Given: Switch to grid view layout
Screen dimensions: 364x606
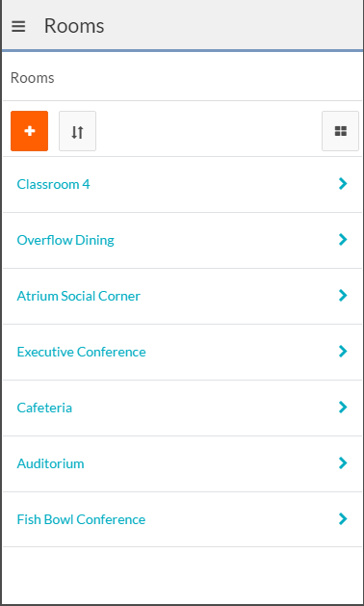Looking at the screenshot, I should (341, 131).
